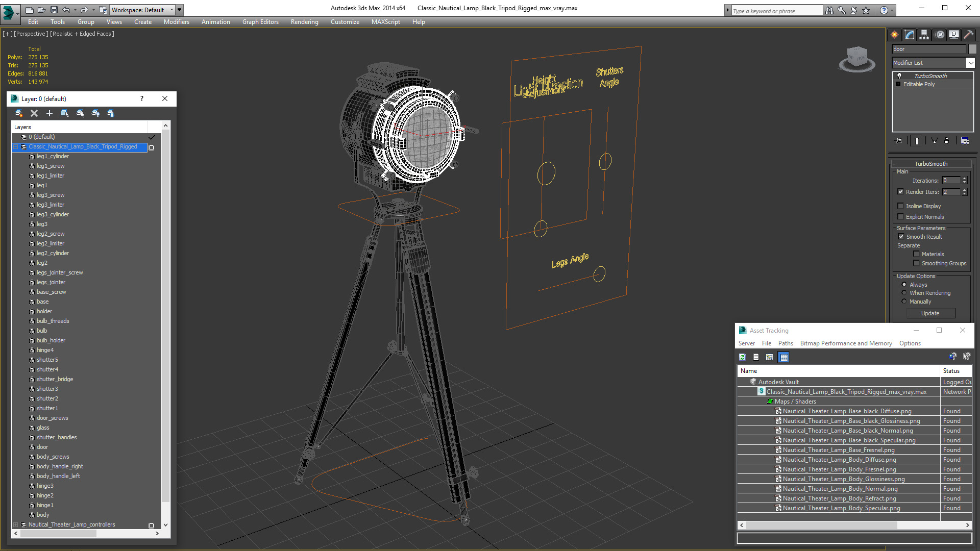Image resolution: width=980 pixels, height=551 pixels.
Task: Click Remove Modifier trash icon
Action: pos(947,141)
